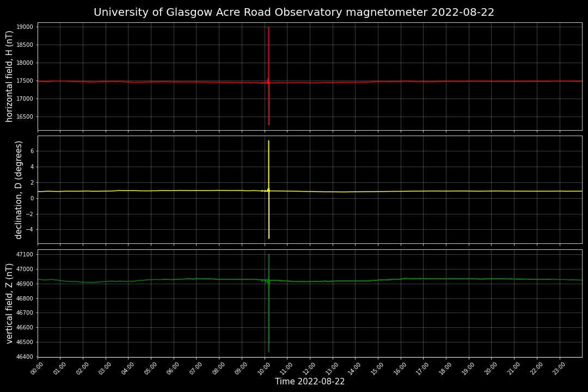Click the 16500 tick on the H axis

[24, 117]
